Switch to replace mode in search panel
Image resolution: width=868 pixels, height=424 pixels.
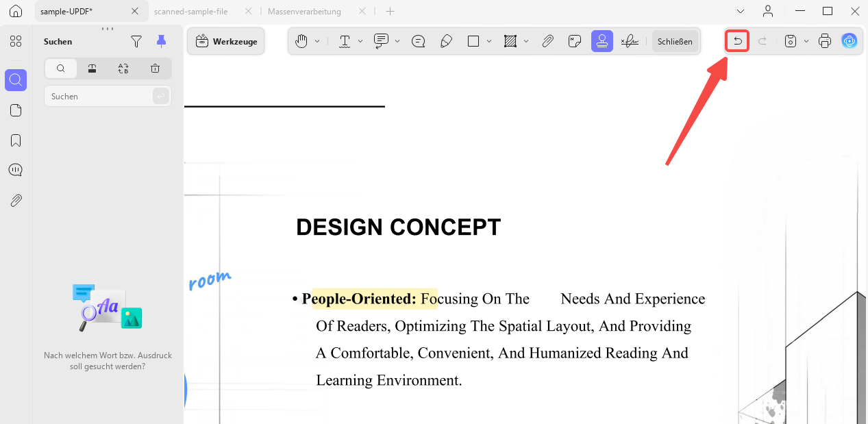(x=123, y=68)
